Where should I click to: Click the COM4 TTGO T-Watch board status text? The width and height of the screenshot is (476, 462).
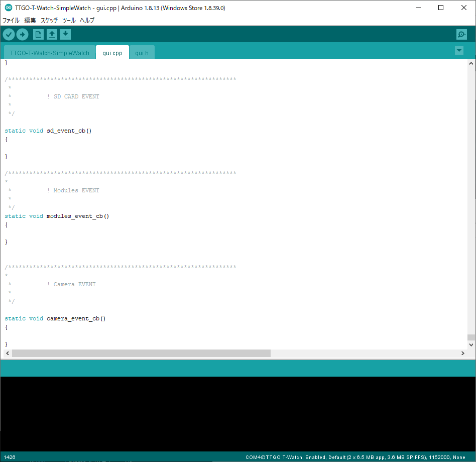click(x=355, y=457)
